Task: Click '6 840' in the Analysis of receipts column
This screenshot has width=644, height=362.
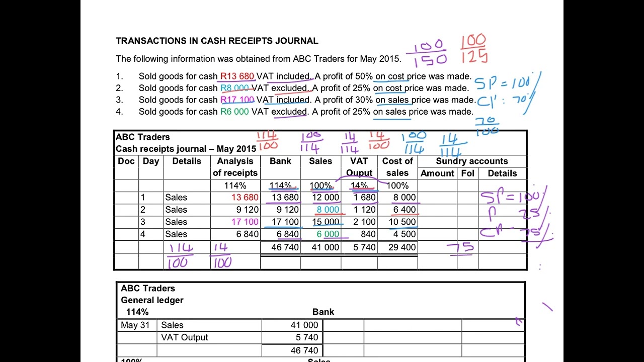Action: tap(248, 234)
